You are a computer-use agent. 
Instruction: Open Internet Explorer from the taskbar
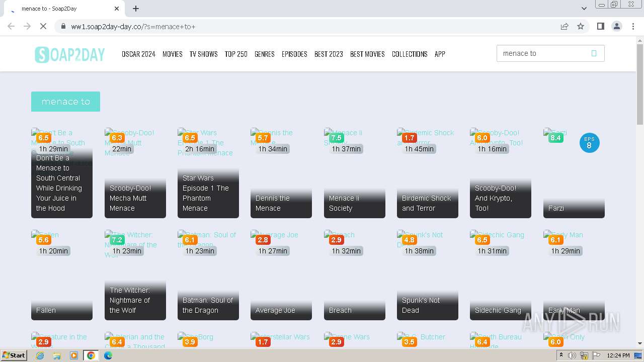pos(40,355)
